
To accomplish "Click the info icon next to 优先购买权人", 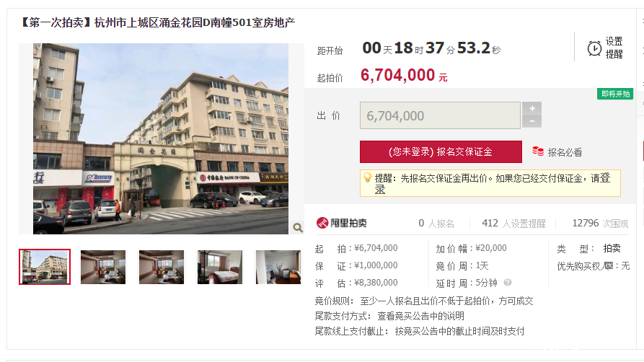I will tap(609, 266).
